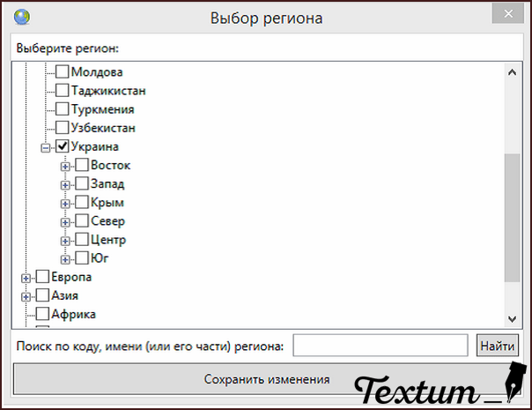Uncheck the Украина checkbox
The image size is (532, 410).
click(x=62, y=146)
